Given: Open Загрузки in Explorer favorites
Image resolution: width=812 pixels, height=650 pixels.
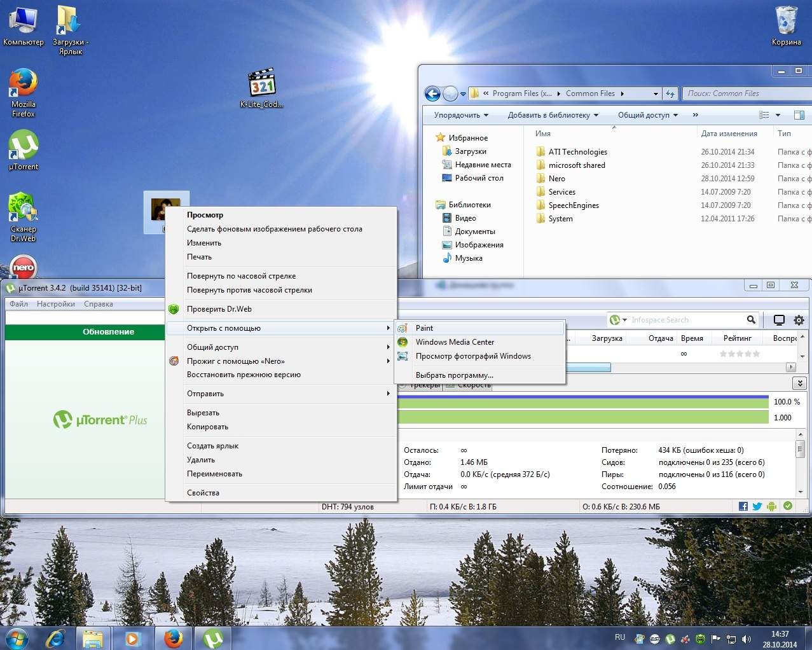Looking at the screenshot, I should [464, 151].
